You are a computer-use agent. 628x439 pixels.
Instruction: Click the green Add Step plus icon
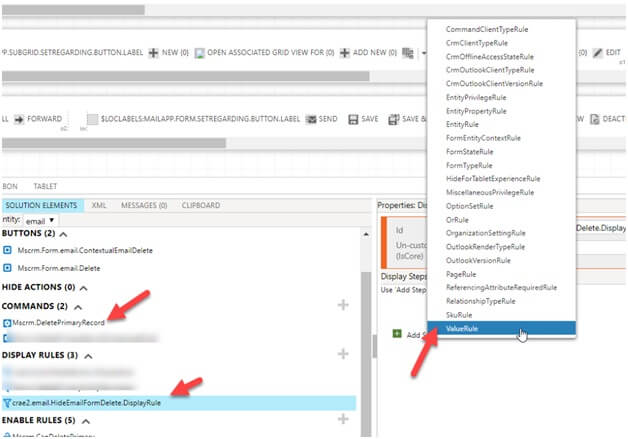pyautogui.click(x=397, y=333)
